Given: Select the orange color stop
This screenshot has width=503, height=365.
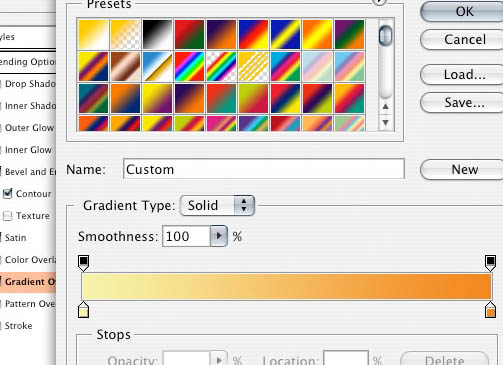Looking at the screenshot, I should [490, 310].
